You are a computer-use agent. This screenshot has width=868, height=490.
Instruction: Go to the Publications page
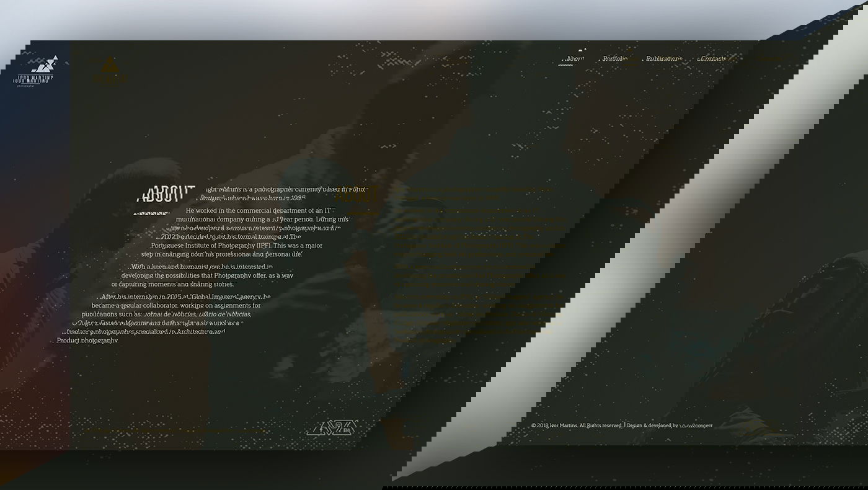coord(663,59)
